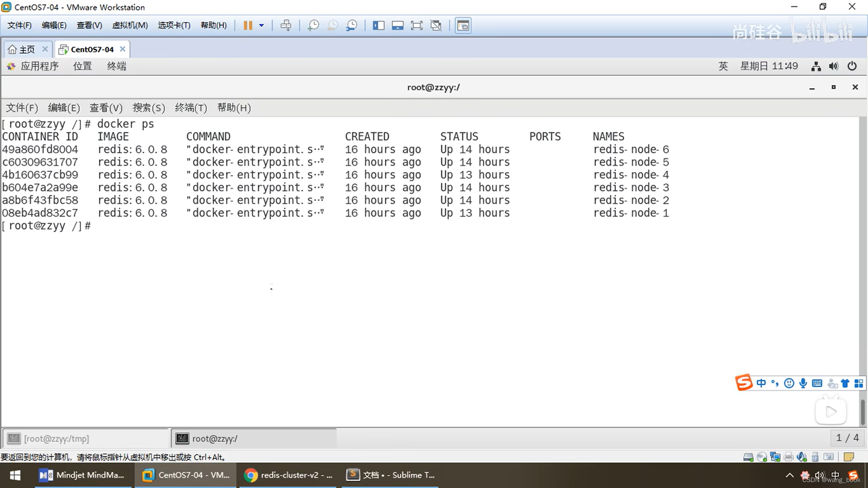The height and width of the screenshot is (488, 868).
Task: Toggle Unity mode icon
Action: pyautogui.click(x=436, y=25)
